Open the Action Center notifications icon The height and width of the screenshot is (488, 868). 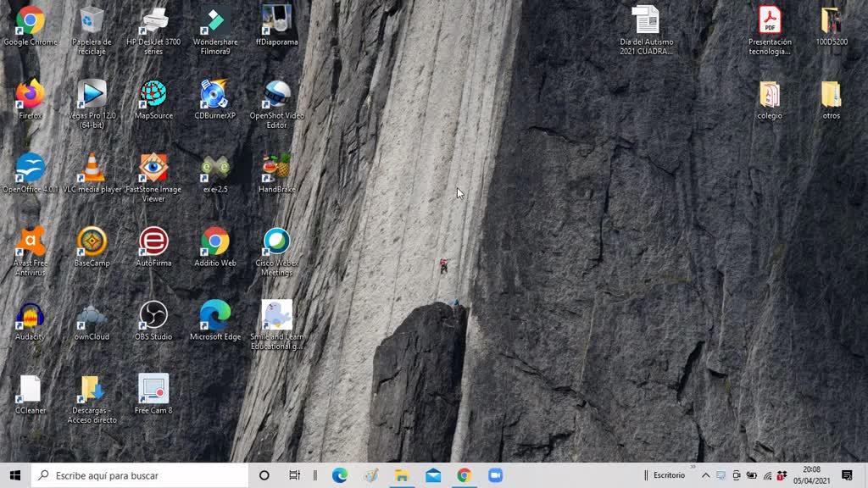coord(847,475)
